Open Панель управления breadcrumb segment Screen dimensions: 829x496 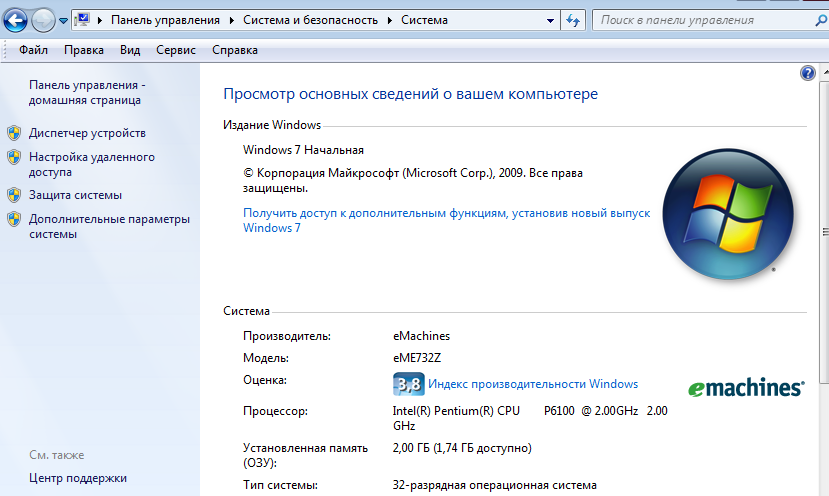(165, 20)
